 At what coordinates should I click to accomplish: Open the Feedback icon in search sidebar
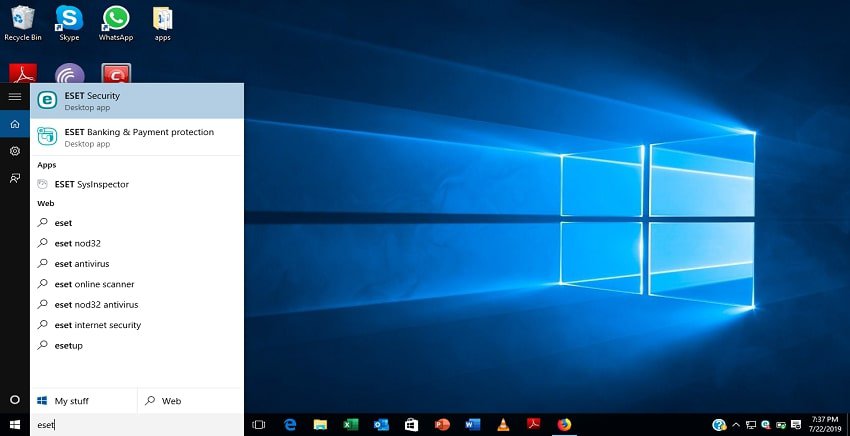tap(15, 178)
